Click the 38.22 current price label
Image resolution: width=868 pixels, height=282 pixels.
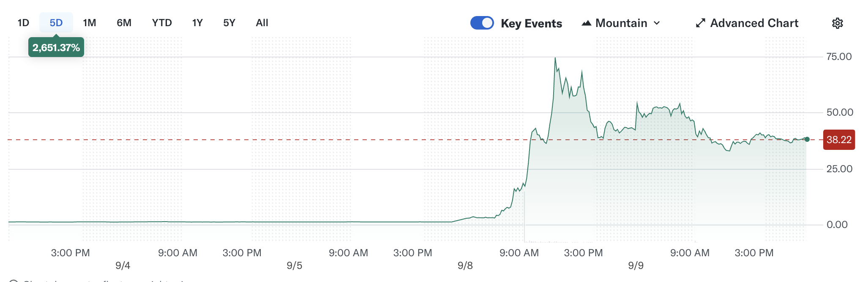[839, 140]
